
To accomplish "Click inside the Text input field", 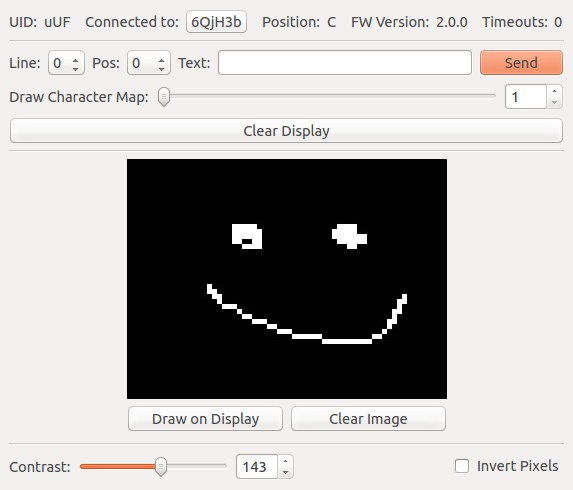I will [345, 62].
